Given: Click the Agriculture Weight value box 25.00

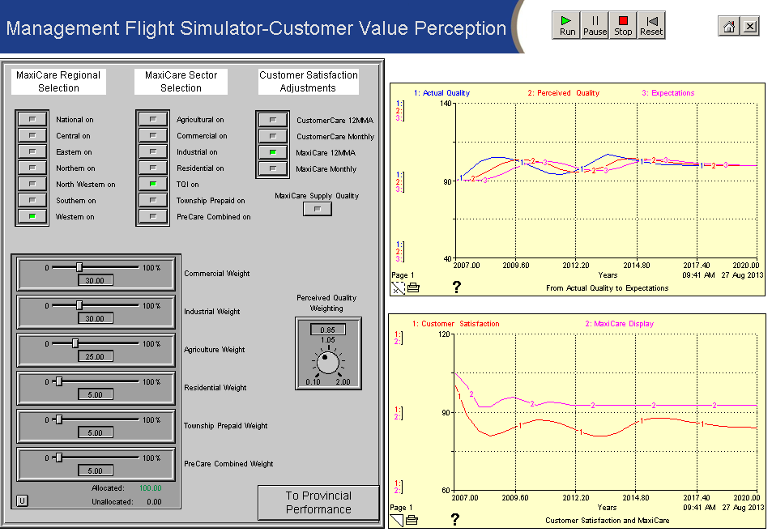Looking at the screenshot, I should click(x=95, y=356).
